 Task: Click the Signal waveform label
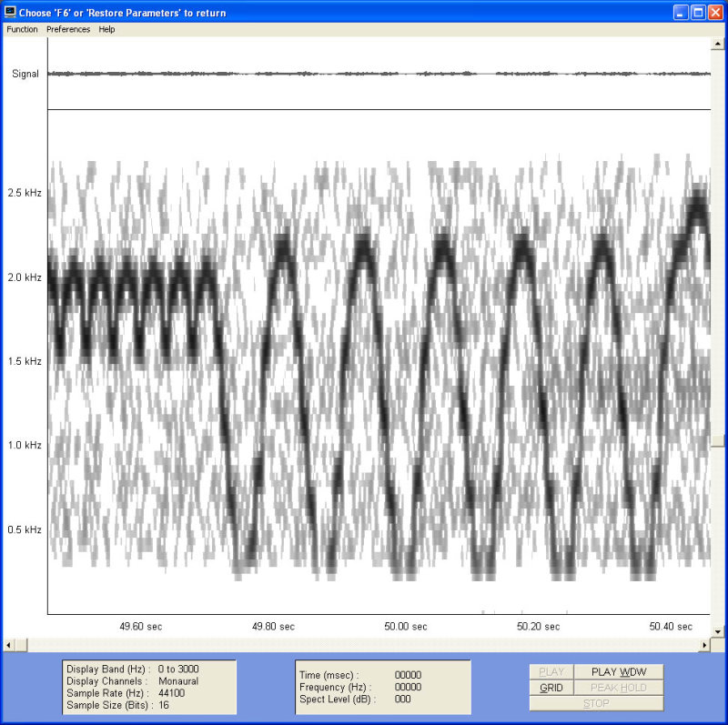point(25,74)
